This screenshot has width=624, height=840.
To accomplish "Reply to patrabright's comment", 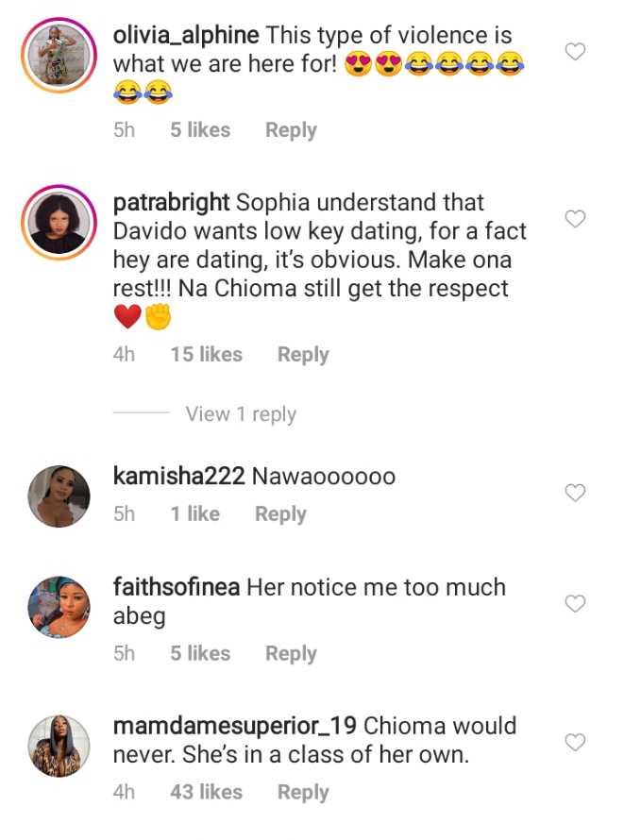I will (x=303, y=355).
